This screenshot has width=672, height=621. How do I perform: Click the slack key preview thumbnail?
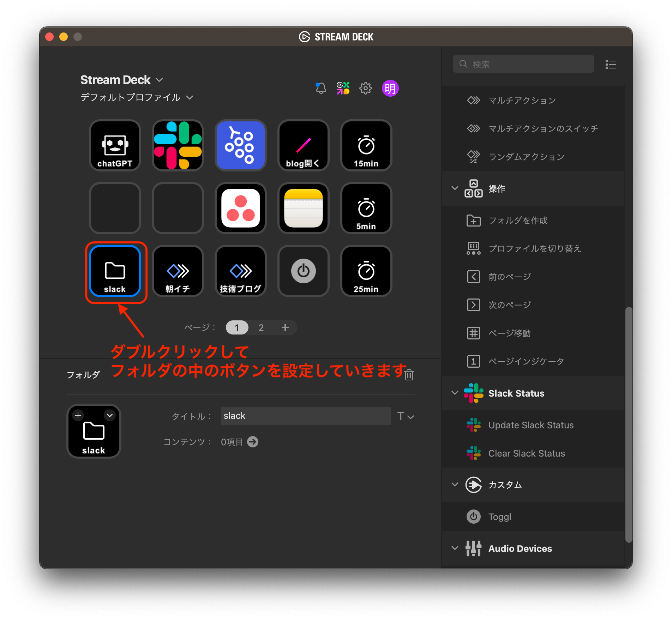pos(94,431)
